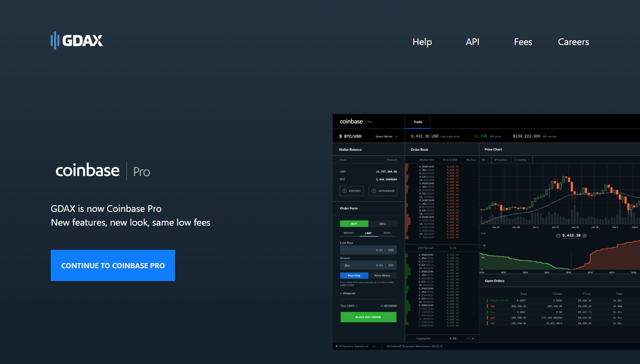This screenshot has height=364, width=640.
Task: Select the Buy open order row
Action: coord(559,312)
